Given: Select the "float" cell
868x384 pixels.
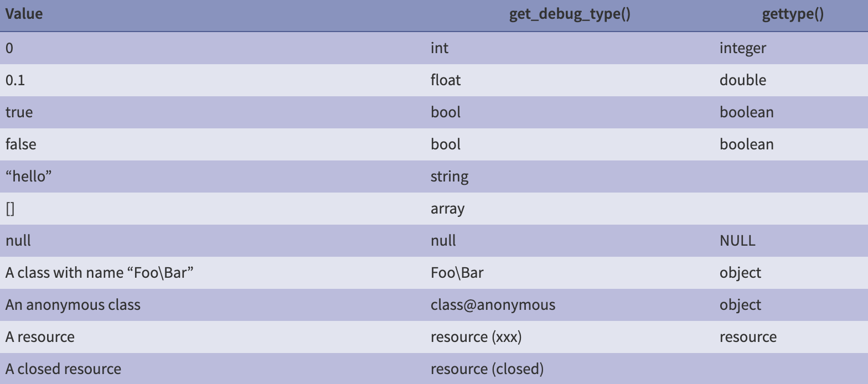Looking at the screenshot, I should (446, 80).
